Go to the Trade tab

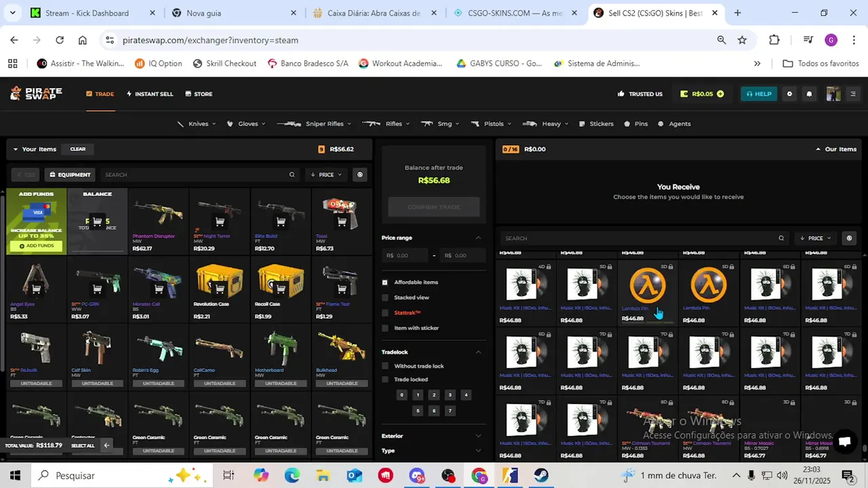pos(100,94)
